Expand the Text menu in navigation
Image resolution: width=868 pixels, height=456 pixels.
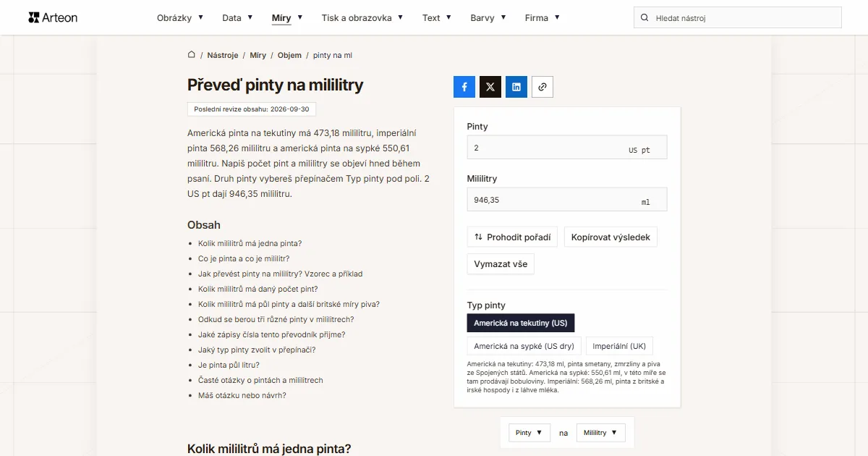(437, 17)
